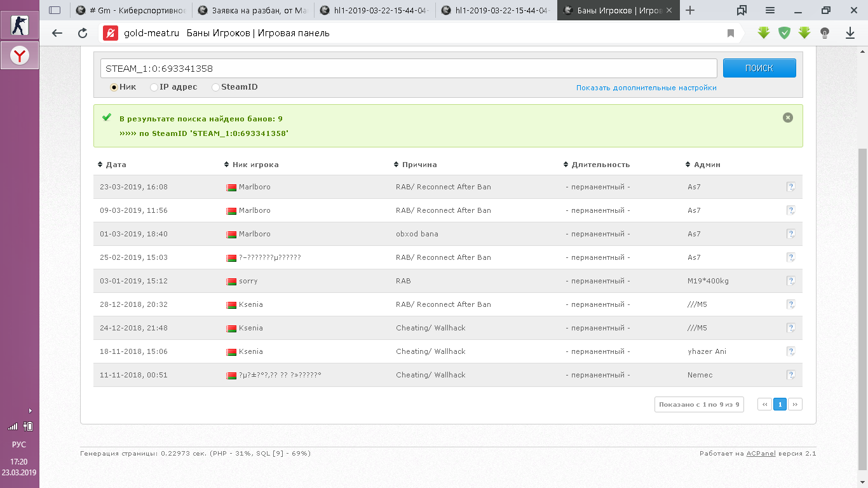Image resolution: width=868 pixels, height=488 pixels.
Task: Sort table by Причина column
Action: click(x=416, y=165)
